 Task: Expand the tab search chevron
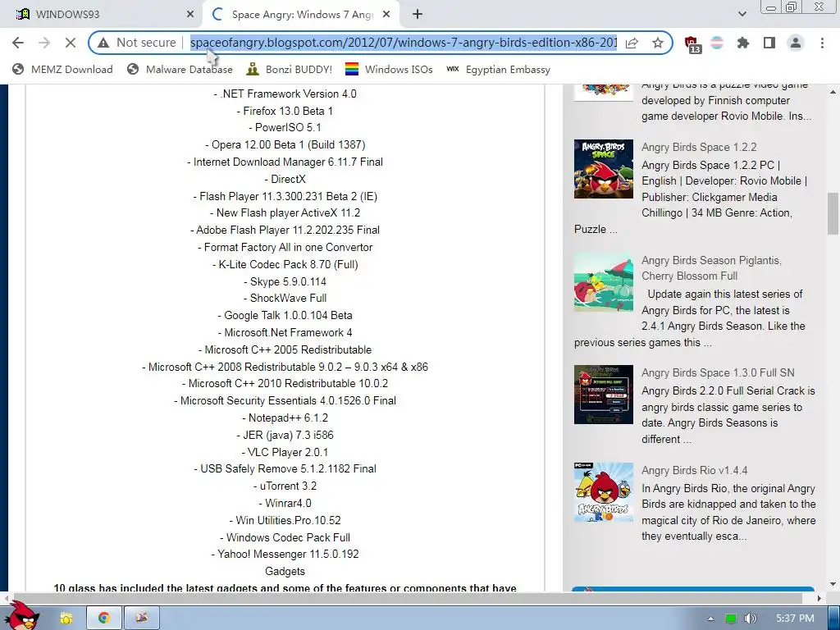click(x=742, y=15)
